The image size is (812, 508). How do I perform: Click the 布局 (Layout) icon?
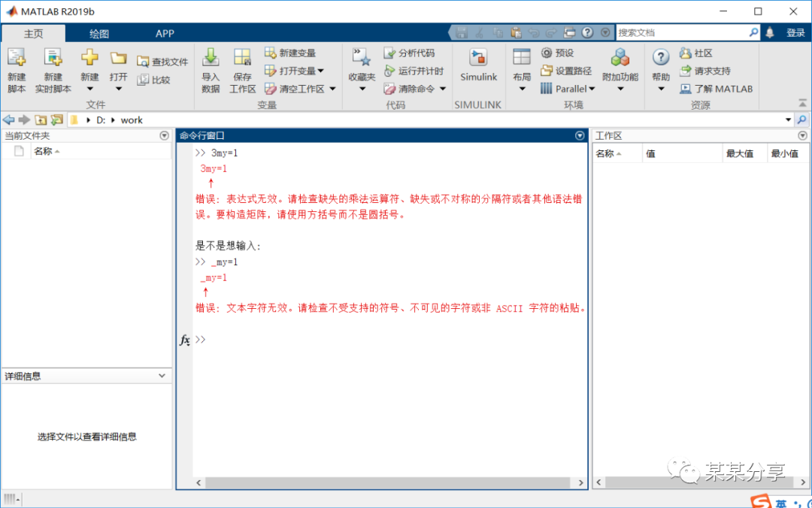[x=522, y=57]
